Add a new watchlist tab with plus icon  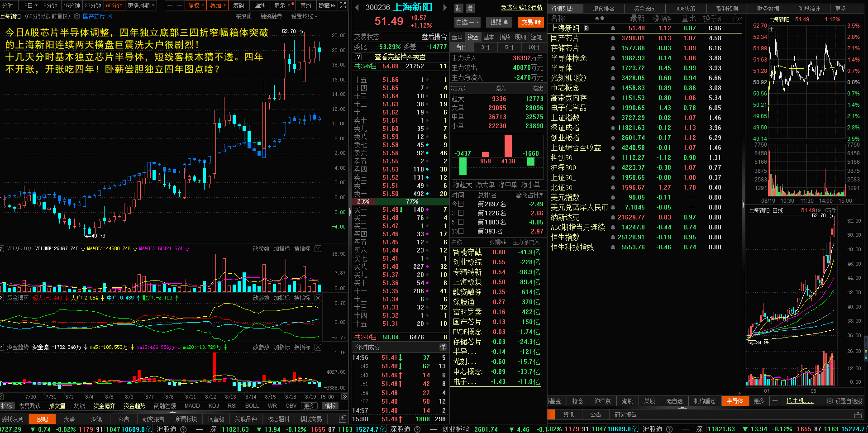[x=775, y=400]
